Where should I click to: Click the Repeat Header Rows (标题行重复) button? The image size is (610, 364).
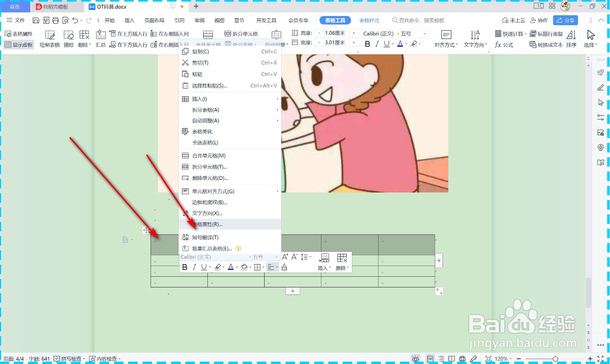[546, 34]
